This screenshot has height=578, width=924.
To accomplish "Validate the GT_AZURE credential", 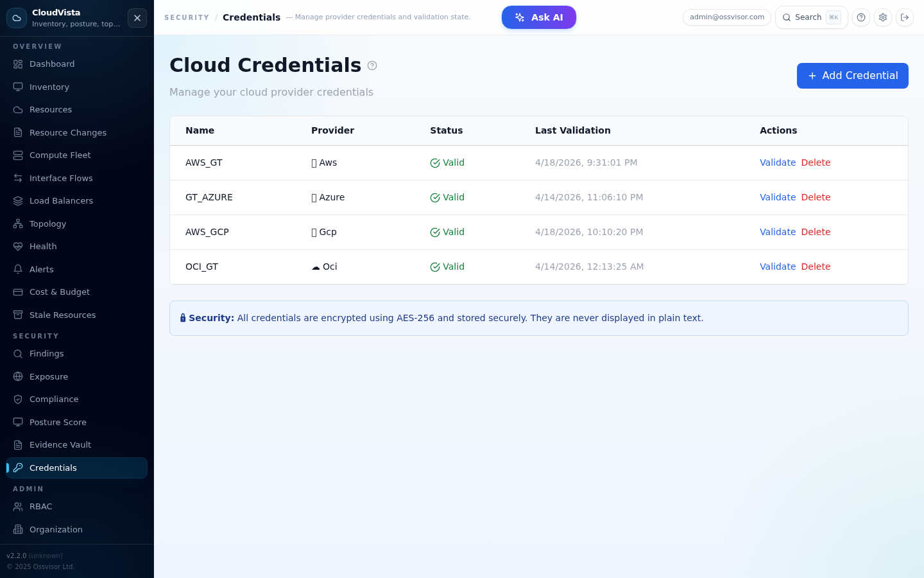I will pyautogui.click(x=778, y=197).
